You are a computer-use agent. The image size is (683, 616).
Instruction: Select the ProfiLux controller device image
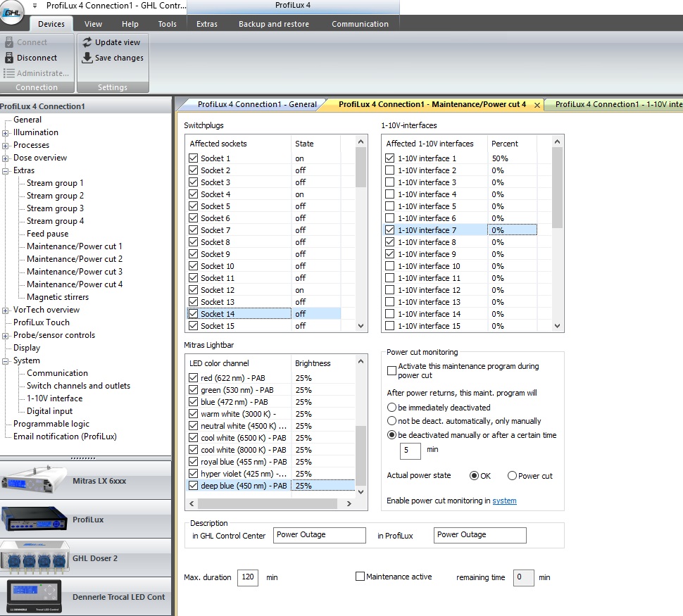[x=34, y=519]
